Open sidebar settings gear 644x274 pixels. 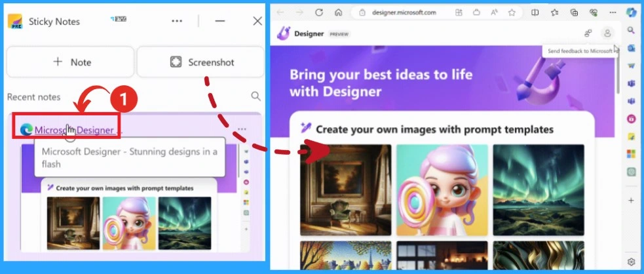point(632,262)
